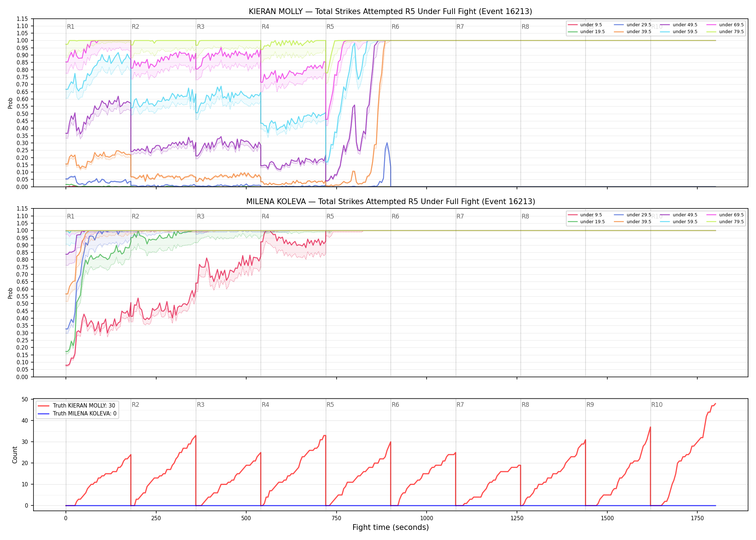Click 'Truth MILENA KOLEVA: 0' legend entry

pos(77,414)
